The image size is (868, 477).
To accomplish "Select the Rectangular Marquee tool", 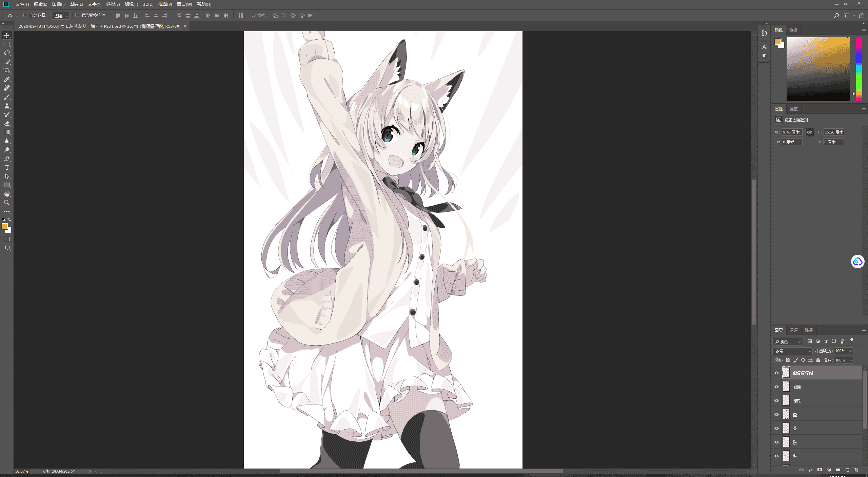I will click(7, 44).
